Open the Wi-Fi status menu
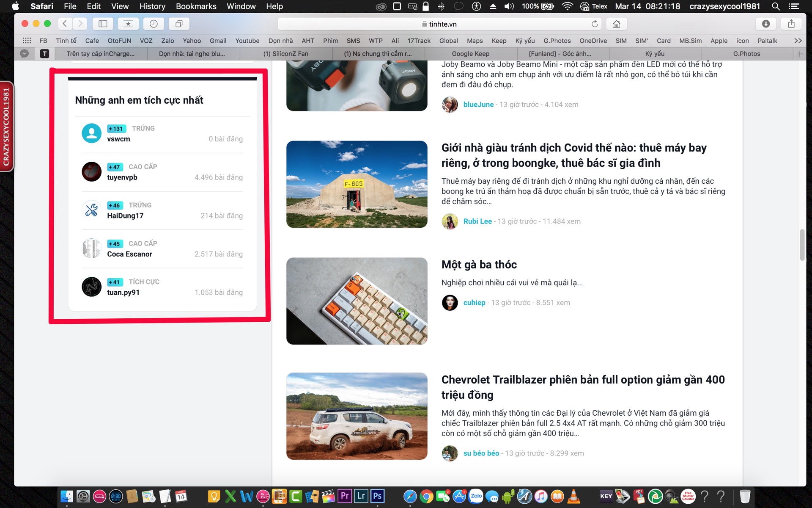 point(567,6)
